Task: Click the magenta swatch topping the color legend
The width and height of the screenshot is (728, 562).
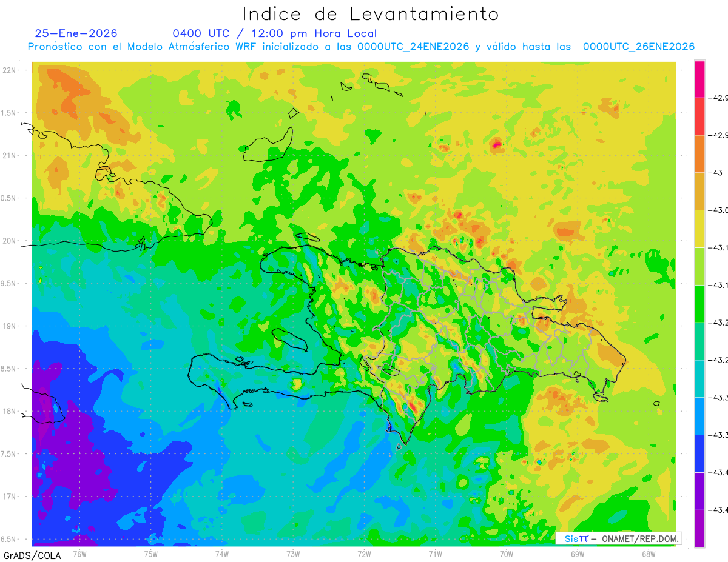Action: [x=699, y=79]
